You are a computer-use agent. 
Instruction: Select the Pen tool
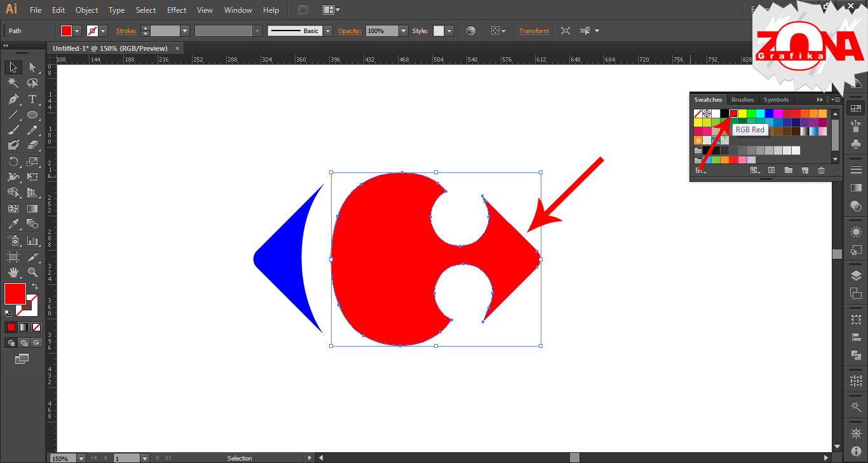coord(13,99)
